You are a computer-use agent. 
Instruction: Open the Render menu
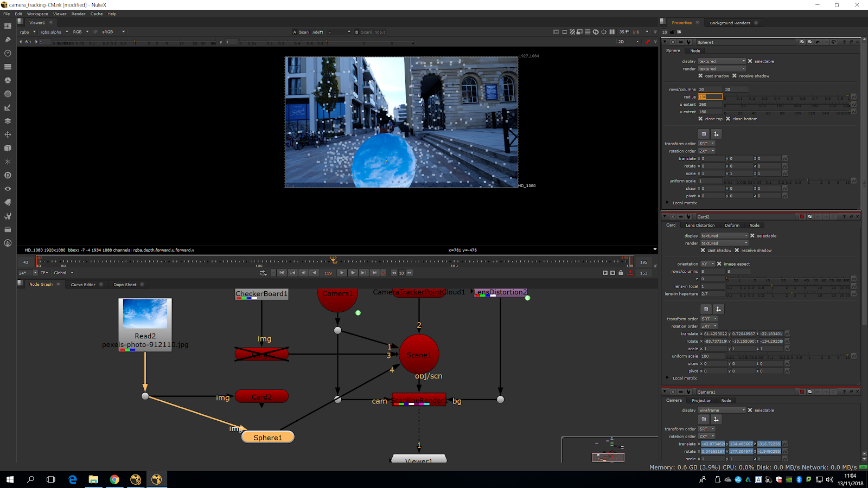(78, 14)
